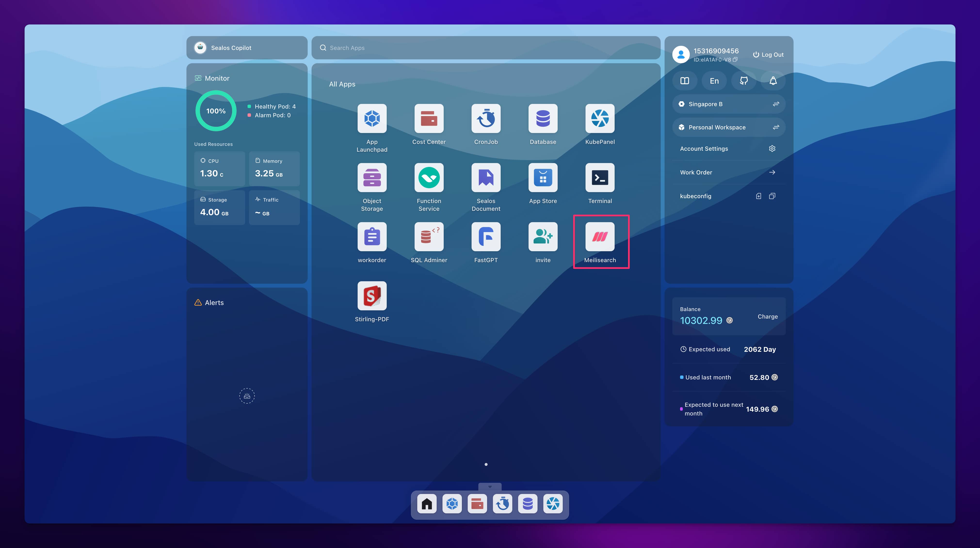Open the Meilisearch app
Viewport: 980px width, 548px height.
coord(600,237)
